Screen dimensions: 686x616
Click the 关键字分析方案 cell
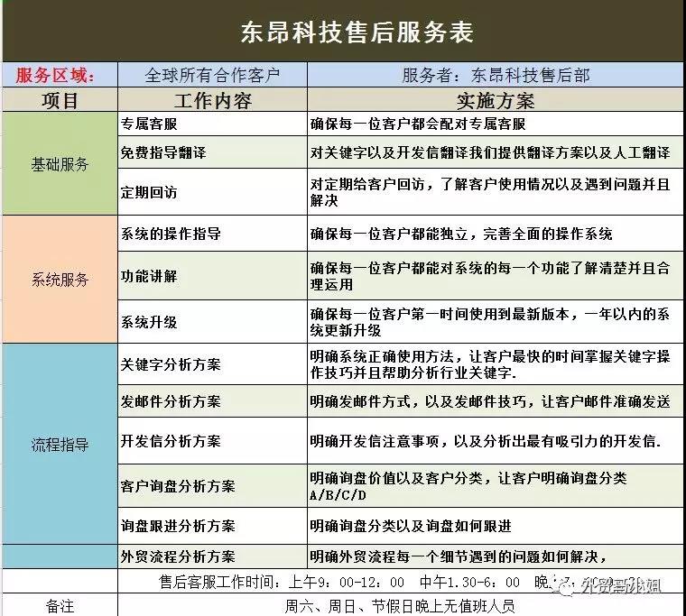tap(212, 364)
